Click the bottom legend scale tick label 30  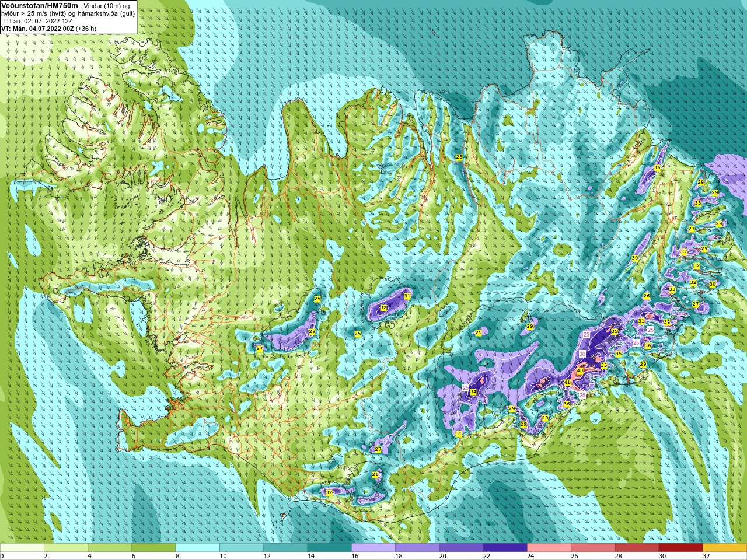click(x=662, y=556)
